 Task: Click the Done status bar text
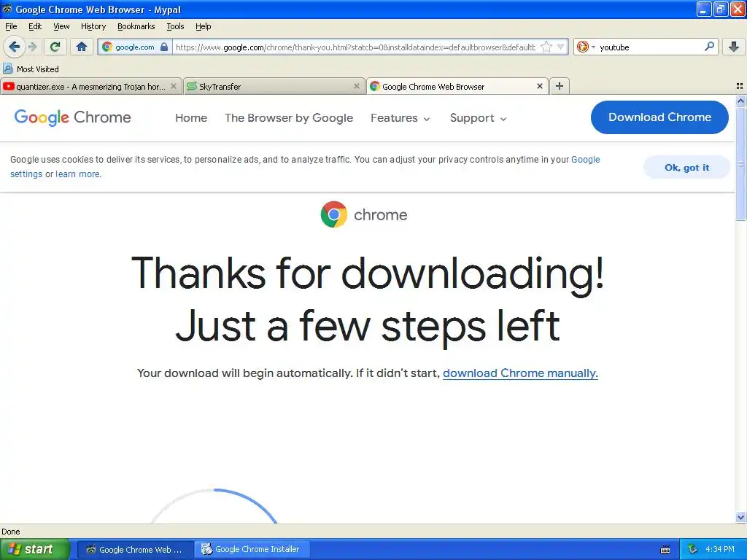(10, 532)
